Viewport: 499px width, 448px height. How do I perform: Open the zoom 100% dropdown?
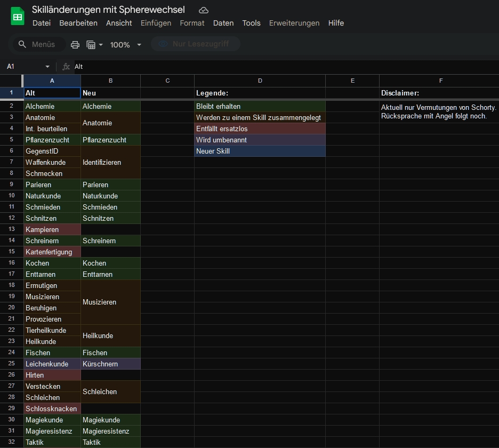[x=126, y=45]
